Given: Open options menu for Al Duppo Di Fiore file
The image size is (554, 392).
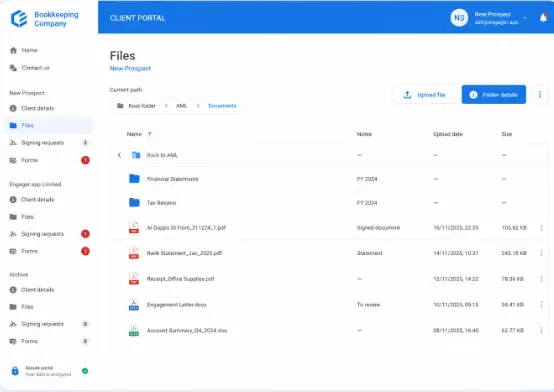Looking at the screenshot, I should 541,228.
